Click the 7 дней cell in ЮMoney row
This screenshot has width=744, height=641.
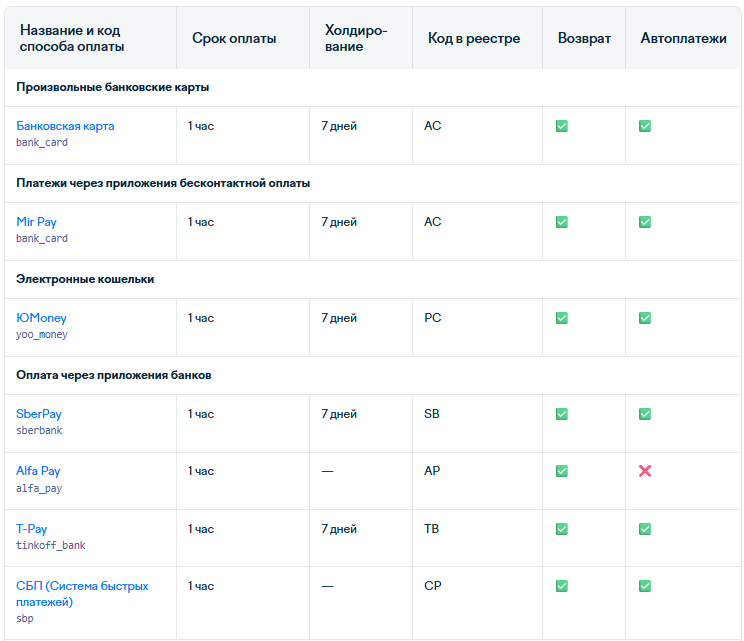pos(339,318)
